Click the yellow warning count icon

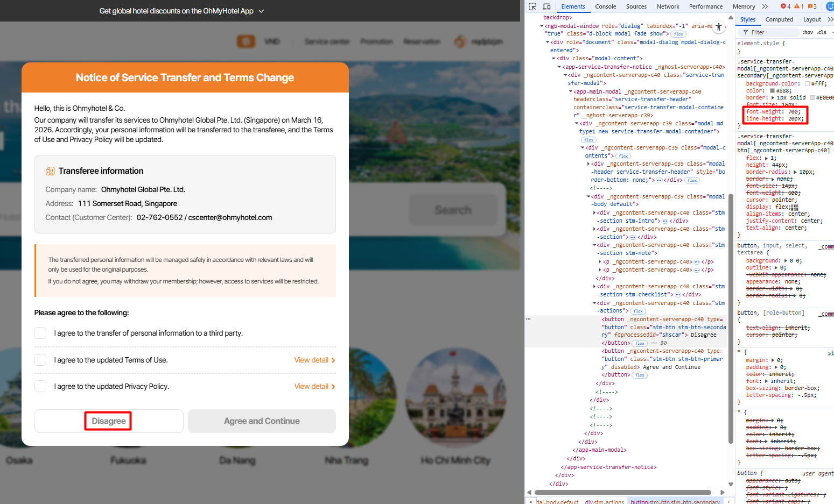(x=799, y=6)
